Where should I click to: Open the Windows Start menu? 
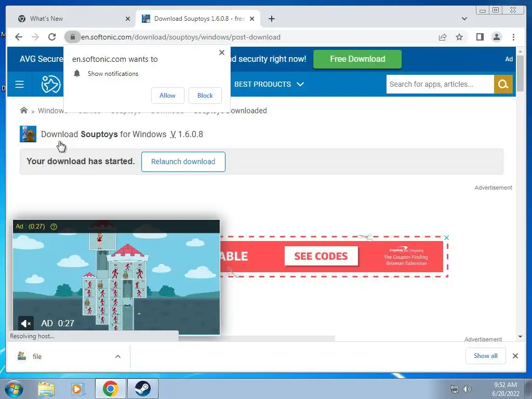click(13, 389)
